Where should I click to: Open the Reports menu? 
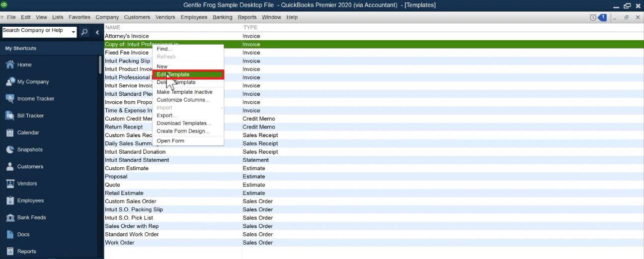coord(247,17)
